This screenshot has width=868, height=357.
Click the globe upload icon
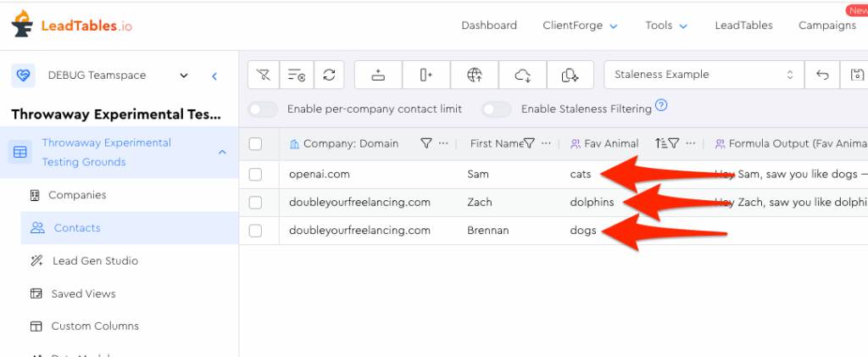pyautogui.click(x=475, y=75)
